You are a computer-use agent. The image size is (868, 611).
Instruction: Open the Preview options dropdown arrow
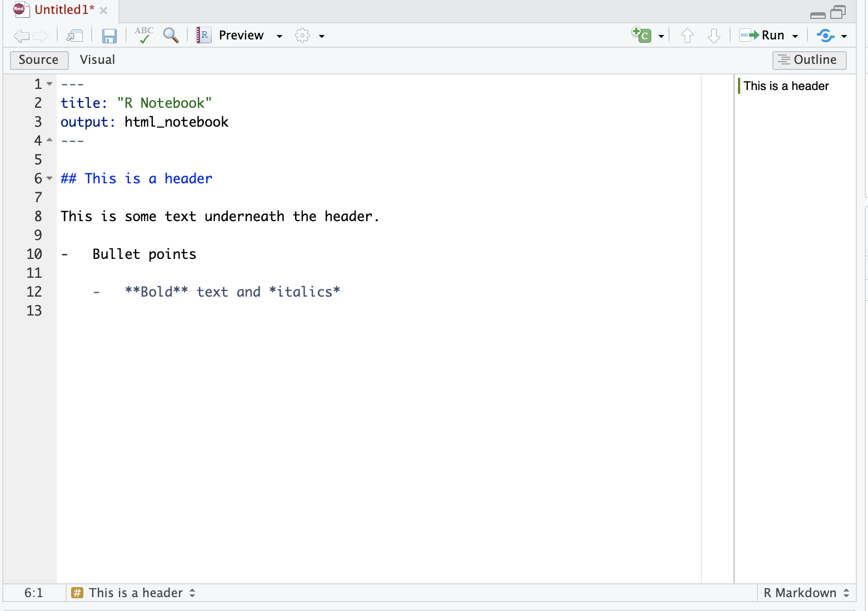click(x=280, y=36)
